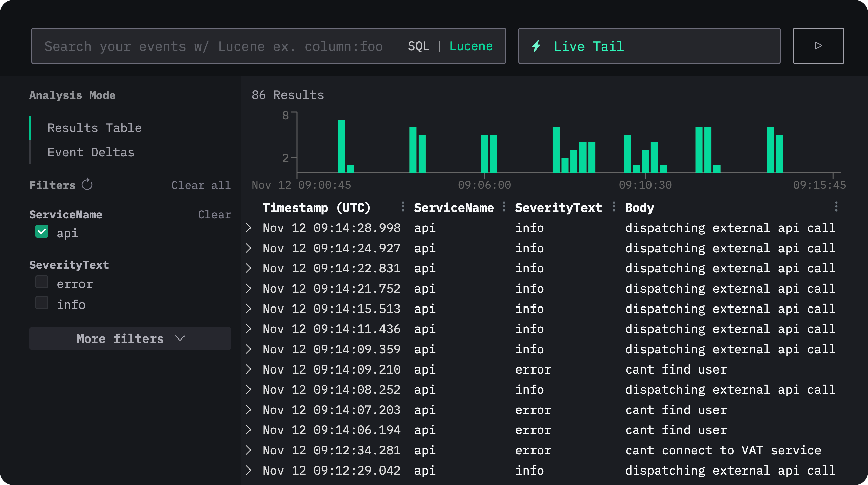
Task: Click 'cant find user' body at 09:14:09.210
Action: point(676,369)
